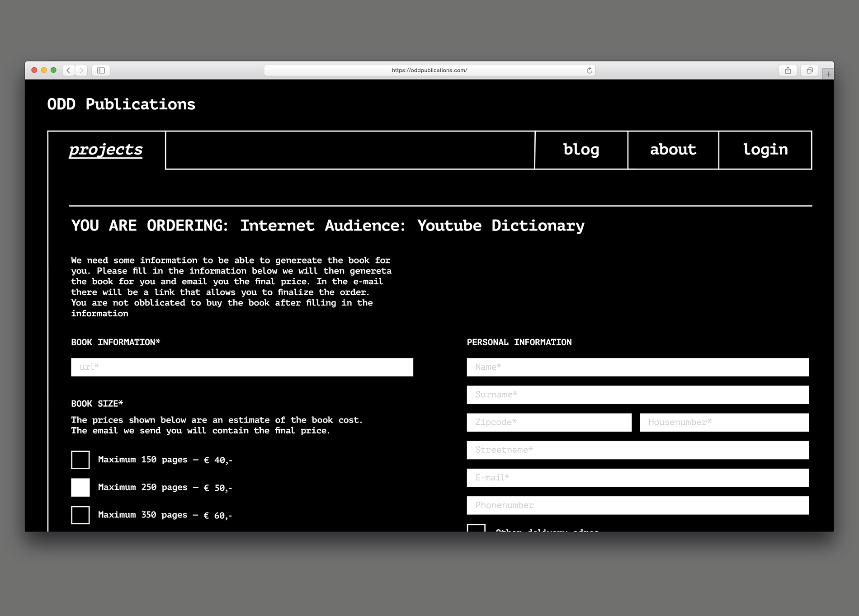Add a new tab with plus icon
Image resolution: width=859 pixels, height=616 pixels.
point(828,74)
